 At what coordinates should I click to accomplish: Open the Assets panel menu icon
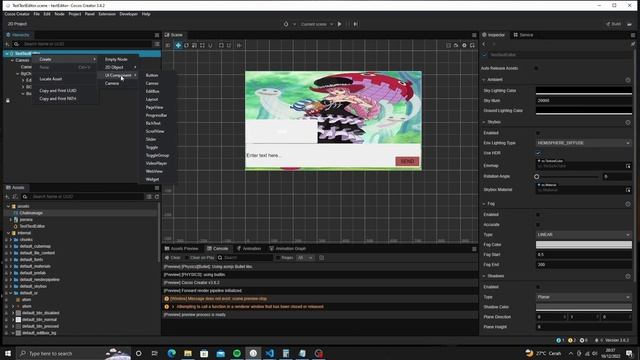click(x=157, y=188)
